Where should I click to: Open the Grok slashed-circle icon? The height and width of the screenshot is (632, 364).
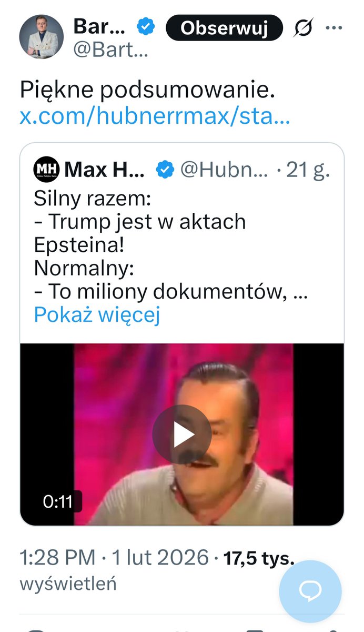point(303,28)
